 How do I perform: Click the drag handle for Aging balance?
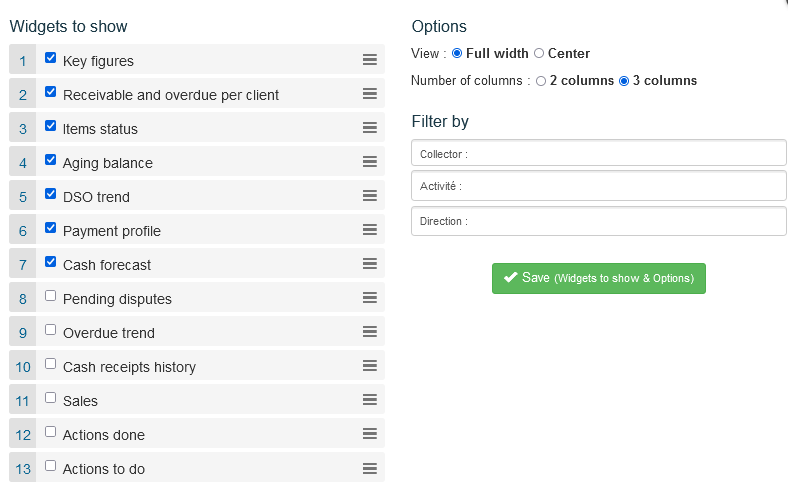[x=369, y=162]
